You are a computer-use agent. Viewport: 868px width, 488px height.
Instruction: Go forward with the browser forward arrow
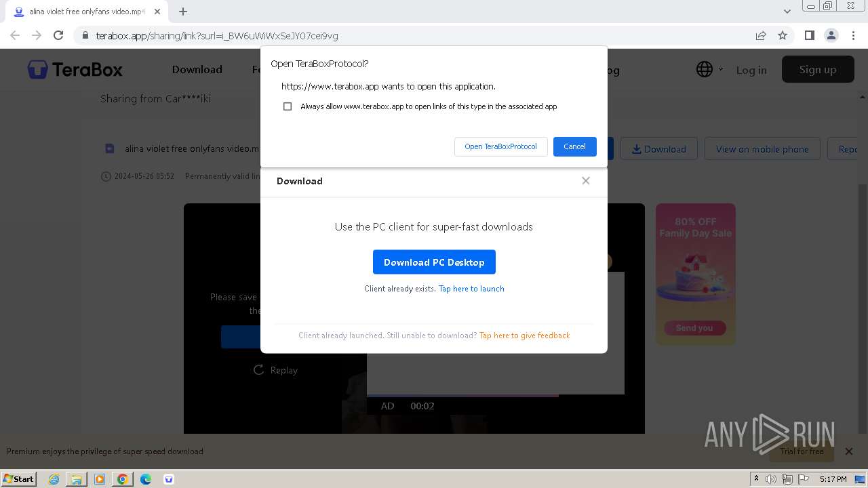(x=37, y=35)
